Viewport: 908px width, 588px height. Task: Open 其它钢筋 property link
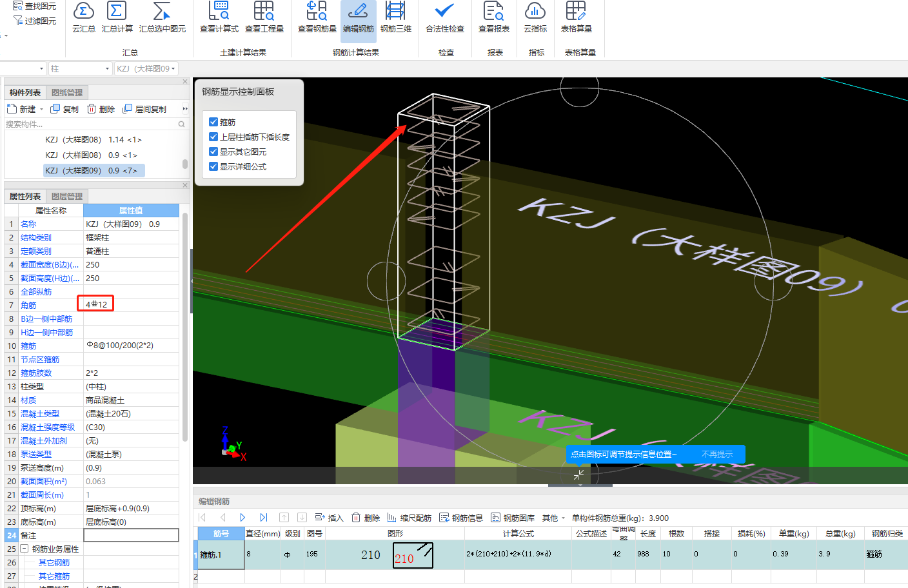click(54, 563)
